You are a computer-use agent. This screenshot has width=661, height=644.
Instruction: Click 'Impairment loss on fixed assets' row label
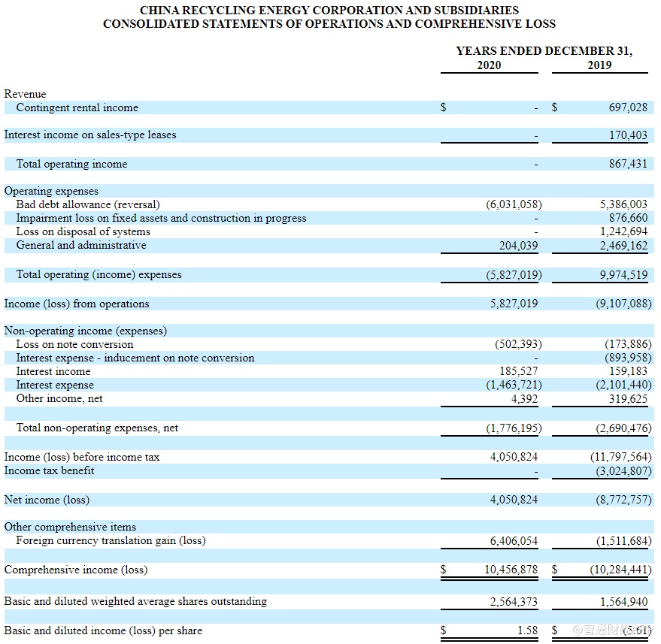point(161,218)
